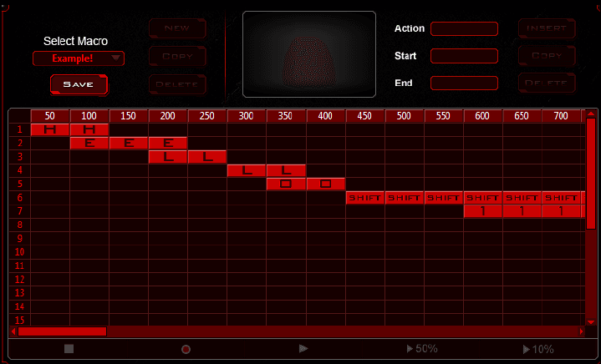Click the End time input field

[464, 83]
